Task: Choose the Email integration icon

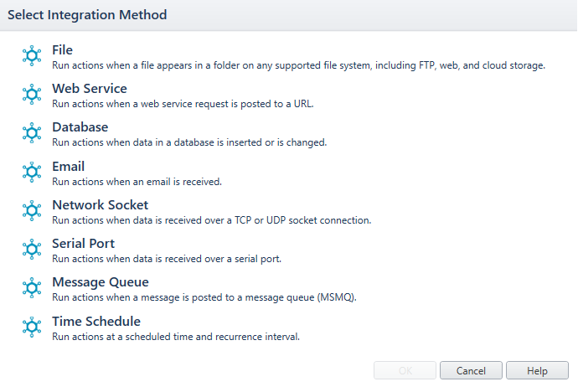Action: pyautogui.click(x=32, y=172)
